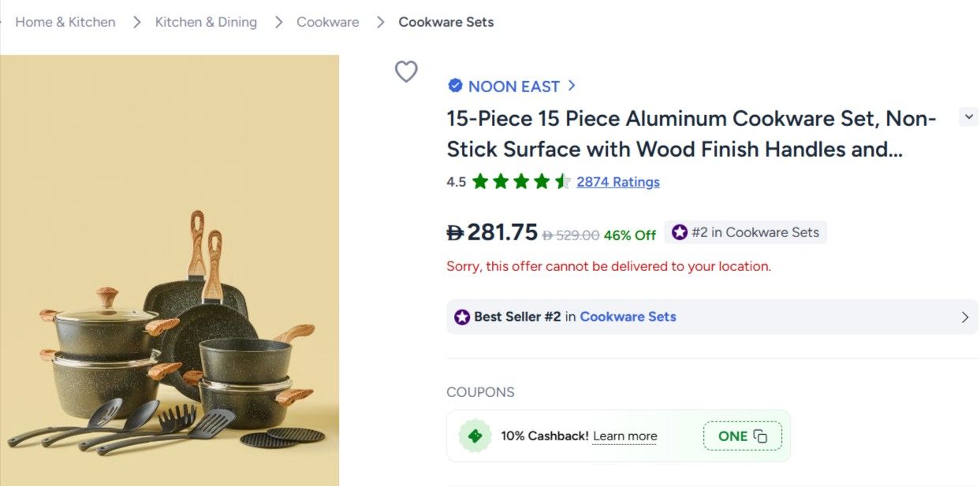Expand the full product title
980x486 pixels.
tap(968, 117)
